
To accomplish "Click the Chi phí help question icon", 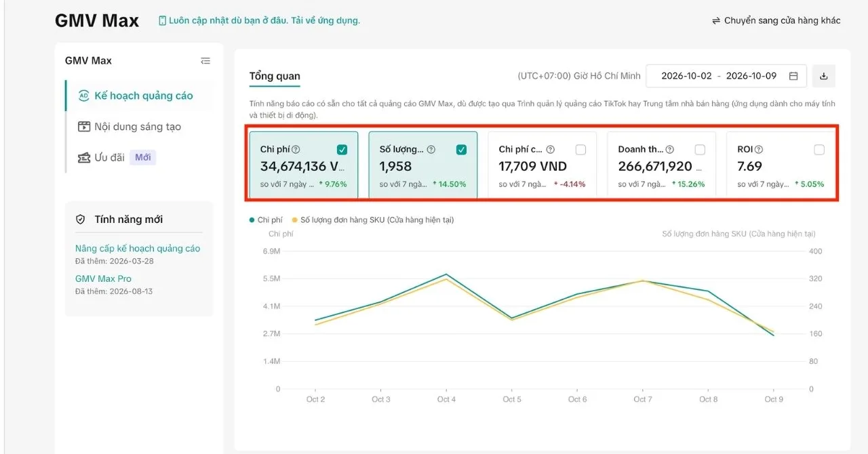I will point(296,150).
